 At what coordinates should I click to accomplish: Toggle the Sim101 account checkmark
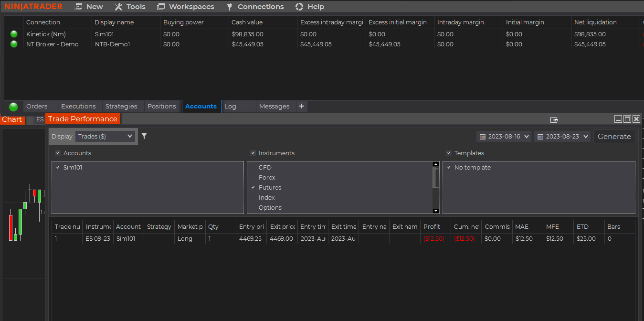[x=58, y=167]
